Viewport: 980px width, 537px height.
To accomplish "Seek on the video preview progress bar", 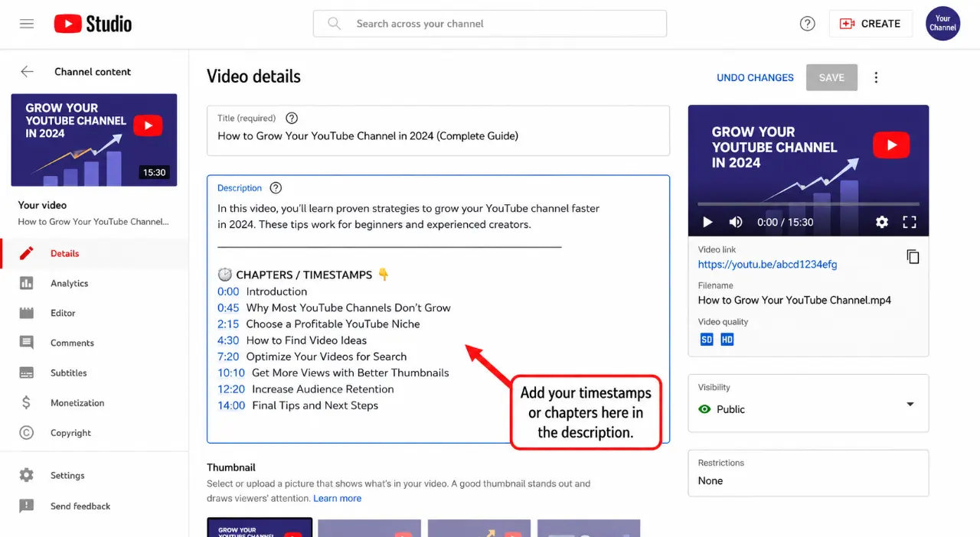I will click(808, 203).
